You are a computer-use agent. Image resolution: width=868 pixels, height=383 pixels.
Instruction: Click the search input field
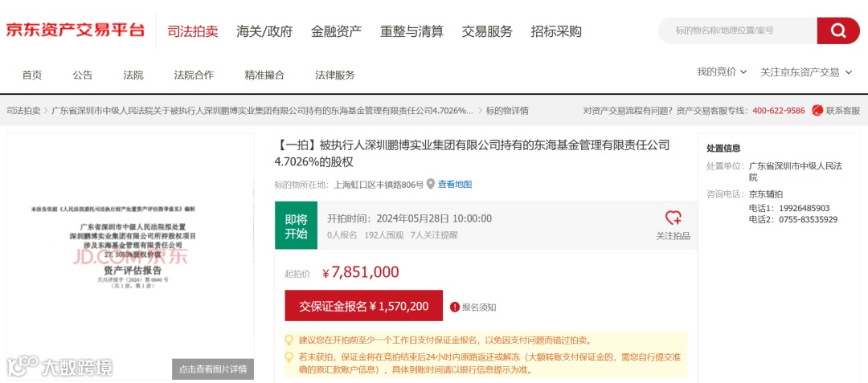tap(738, 31)
